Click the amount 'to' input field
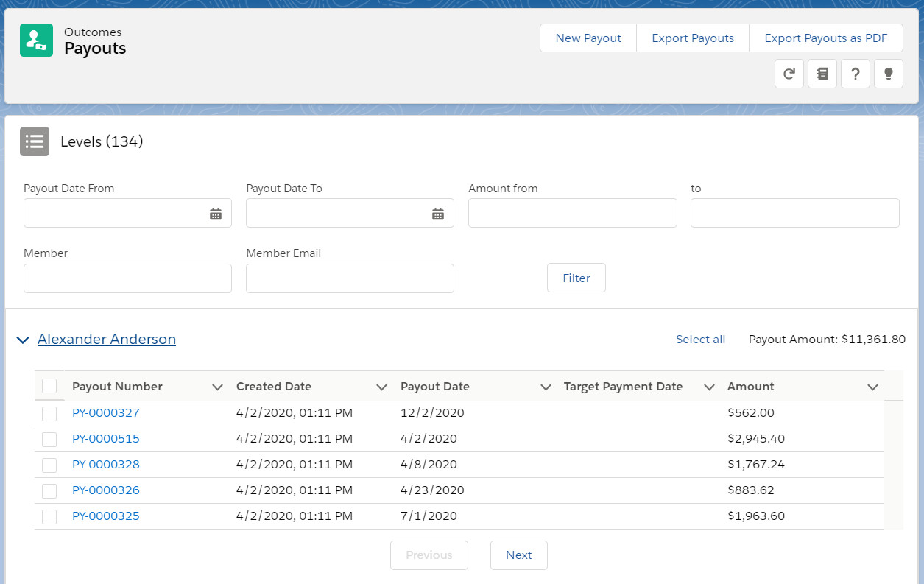Viewport: 924px width, 584px height. tap(795, 213)
